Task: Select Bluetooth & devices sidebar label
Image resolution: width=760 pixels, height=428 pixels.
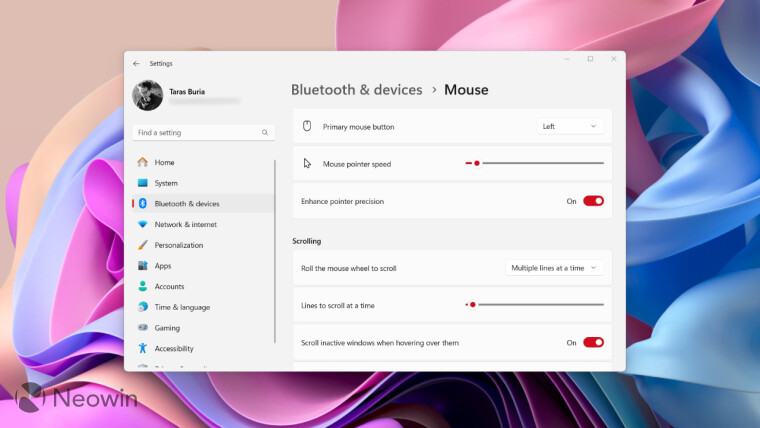Action: pos(187,204)
